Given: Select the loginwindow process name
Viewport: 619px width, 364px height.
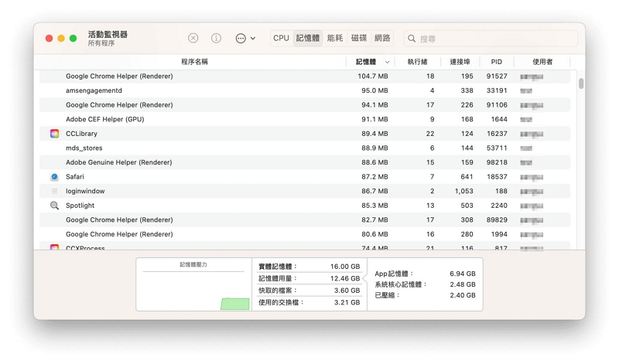Looking at the screenshot, I should tap(85, 191).
